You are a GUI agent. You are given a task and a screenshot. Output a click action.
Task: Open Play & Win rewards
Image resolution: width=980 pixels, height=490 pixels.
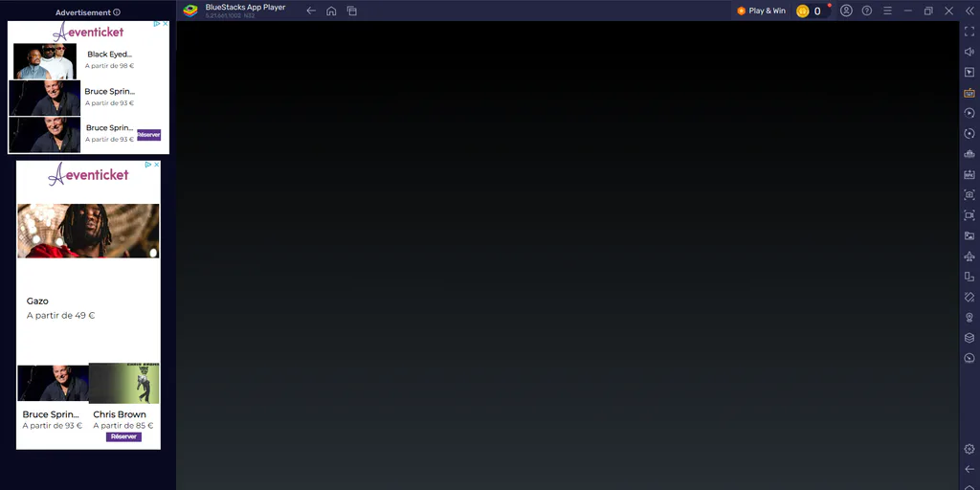coord(761,11)
